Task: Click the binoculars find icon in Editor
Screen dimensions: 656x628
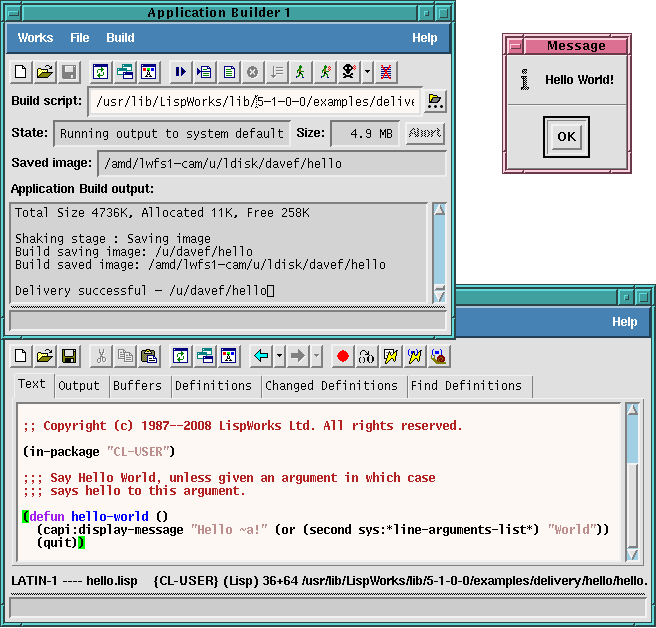Action: (366, 356)
